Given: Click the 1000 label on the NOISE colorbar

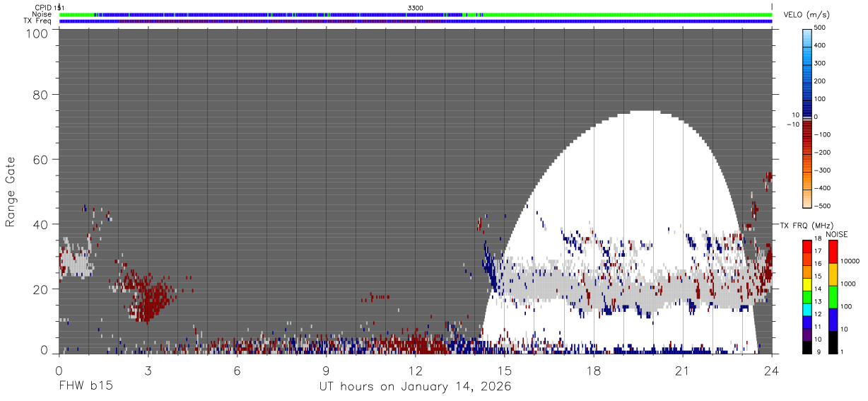Looking at the screenshot, I should 850,284.
